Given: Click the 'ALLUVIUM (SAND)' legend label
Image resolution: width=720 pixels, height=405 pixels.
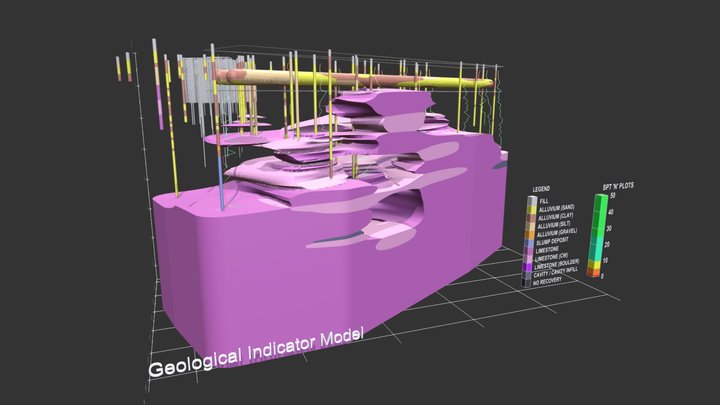Looking at the screenshot, I should pyautogui.click(x=557, y=208).
